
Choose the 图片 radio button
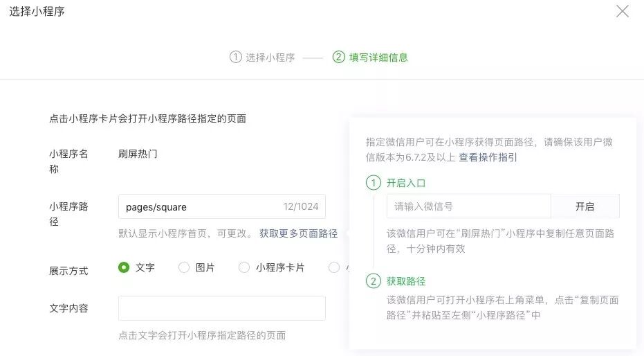[x=184, y=267]
